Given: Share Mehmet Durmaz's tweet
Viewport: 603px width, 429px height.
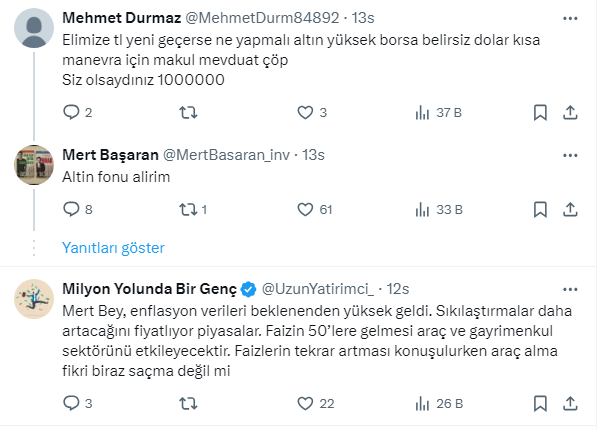Looking at the screenshot, I should coord(570,113).
